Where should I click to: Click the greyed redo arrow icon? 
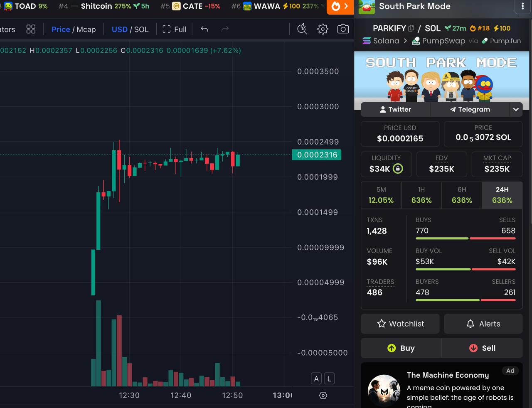(225, 29)
